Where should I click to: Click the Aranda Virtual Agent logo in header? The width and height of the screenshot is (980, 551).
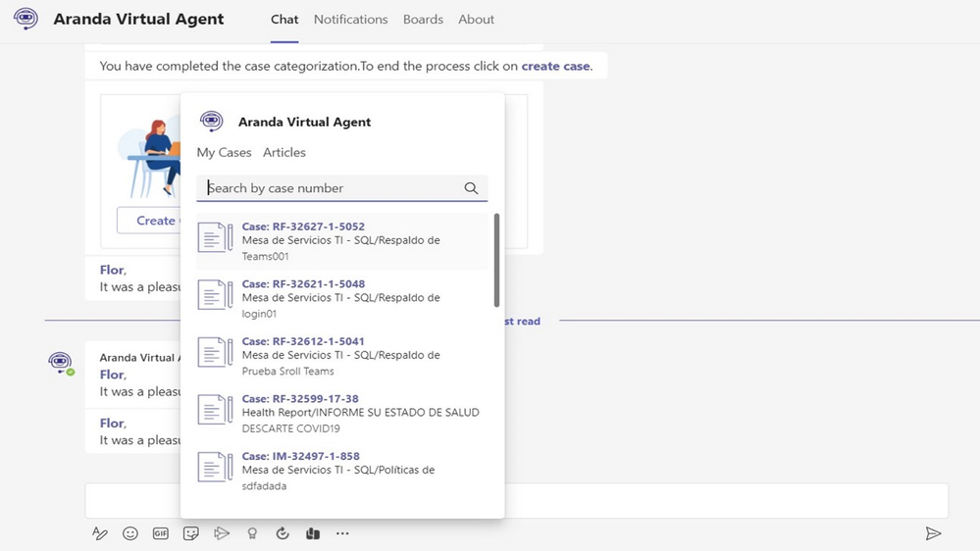tap(26, 18)
